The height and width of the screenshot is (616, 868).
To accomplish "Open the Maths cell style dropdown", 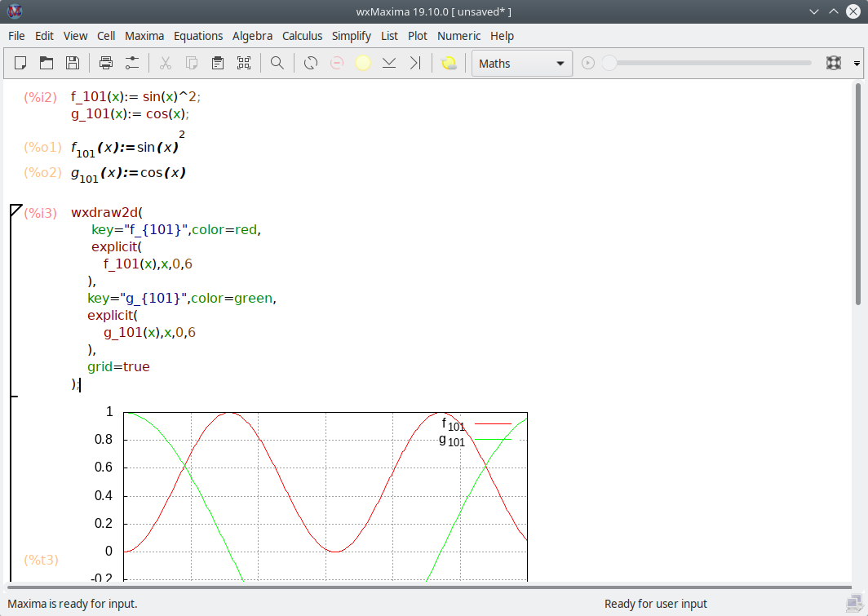I will point(522,64).
